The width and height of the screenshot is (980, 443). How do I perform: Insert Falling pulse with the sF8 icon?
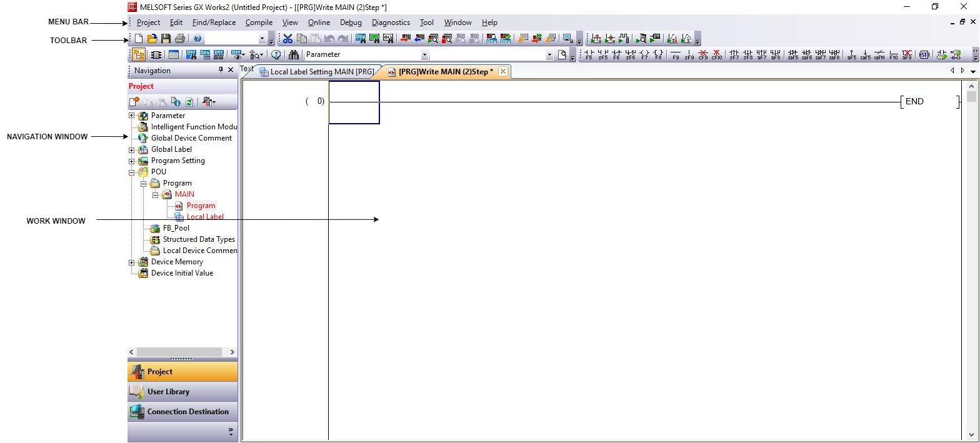tap(747, 55)
